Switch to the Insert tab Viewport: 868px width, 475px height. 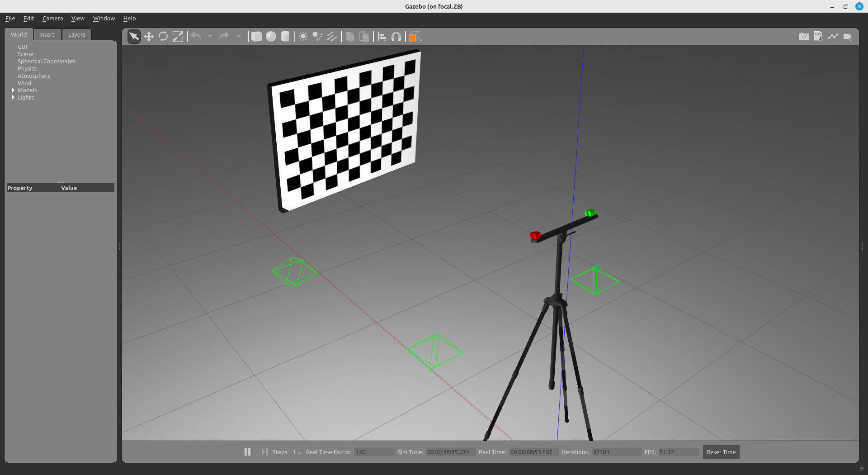(47, 35)
